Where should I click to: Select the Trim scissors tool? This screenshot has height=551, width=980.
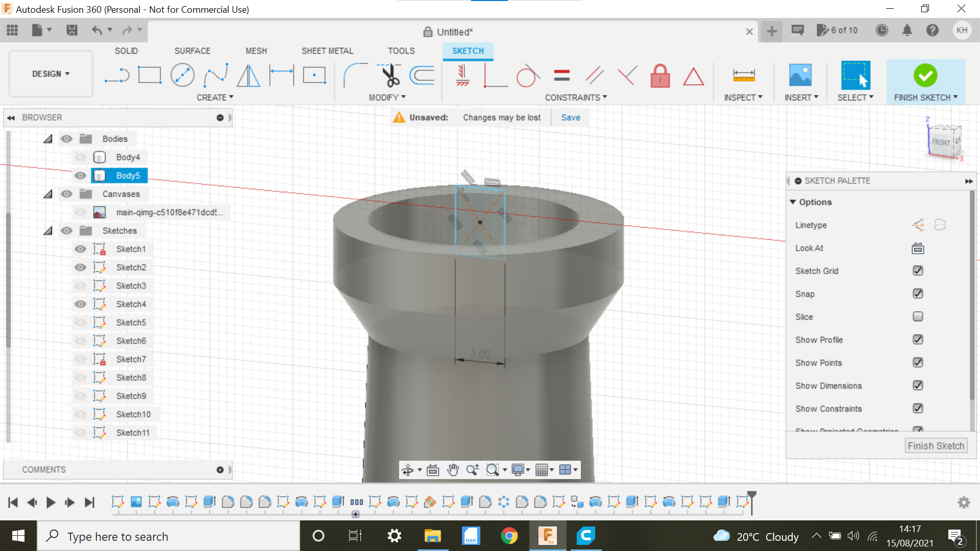coord(390,76)
